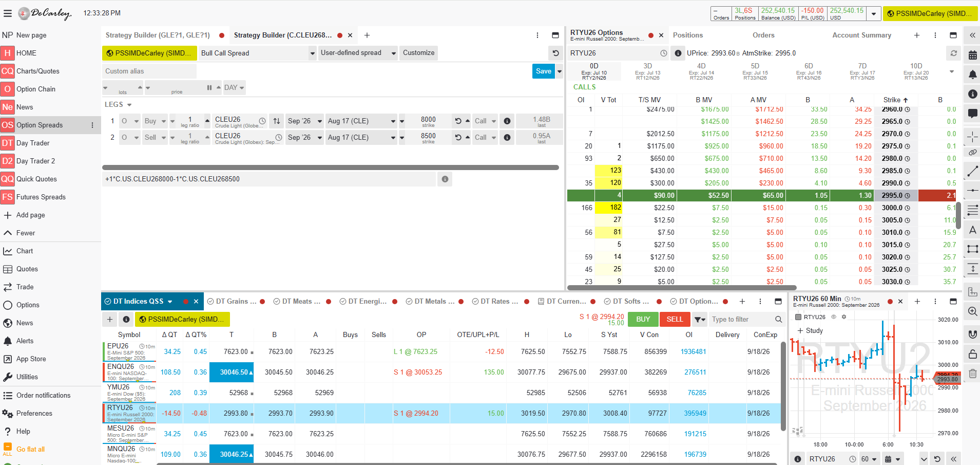Collapse the right toolbar with double chevron

(972, 35)
